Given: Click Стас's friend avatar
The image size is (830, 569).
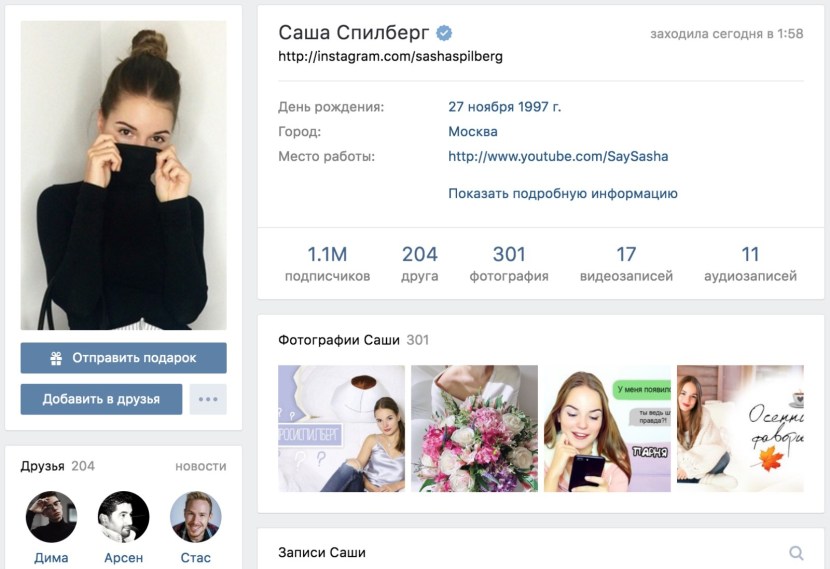Looking at the screenshot, I should tap(195, 517).
